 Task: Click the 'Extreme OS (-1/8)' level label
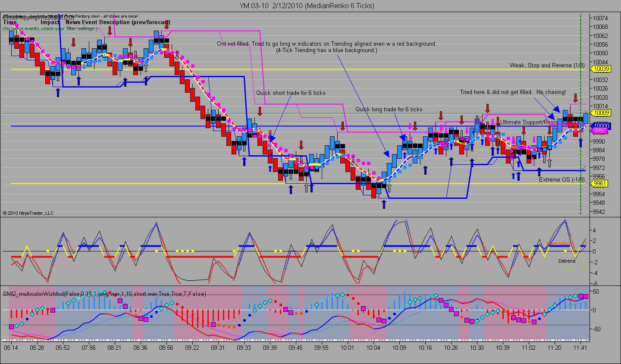pos(562,180)
